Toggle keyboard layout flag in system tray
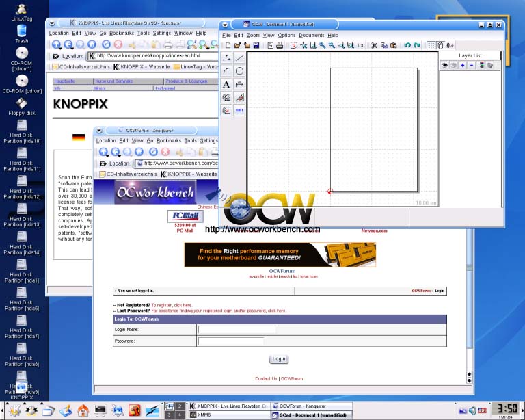Screen dimensions: 525x420 coord(482,410)
